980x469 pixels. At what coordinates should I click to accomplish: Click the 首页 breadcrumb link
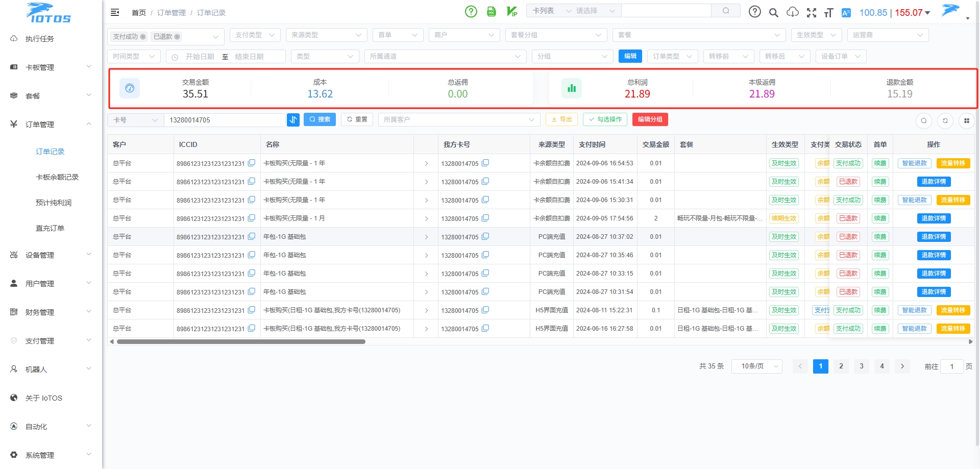point(139,13)
